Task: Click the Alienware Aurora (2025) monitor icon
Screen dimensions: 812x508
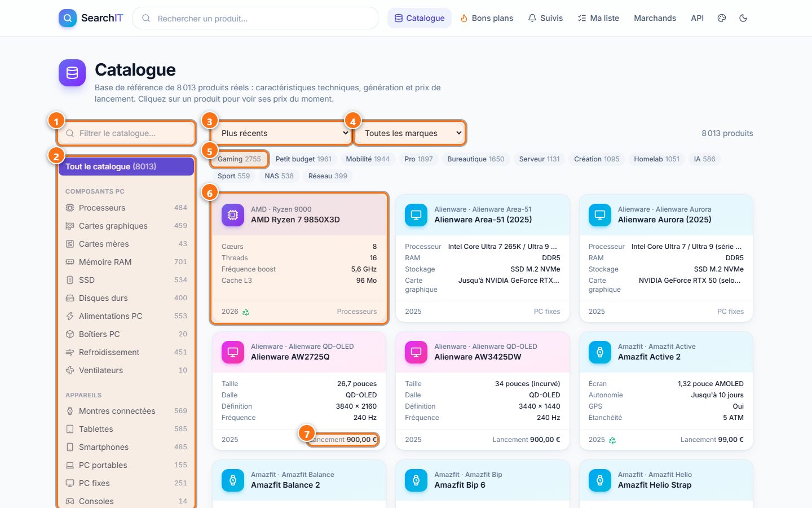Action: click(600, 215)
